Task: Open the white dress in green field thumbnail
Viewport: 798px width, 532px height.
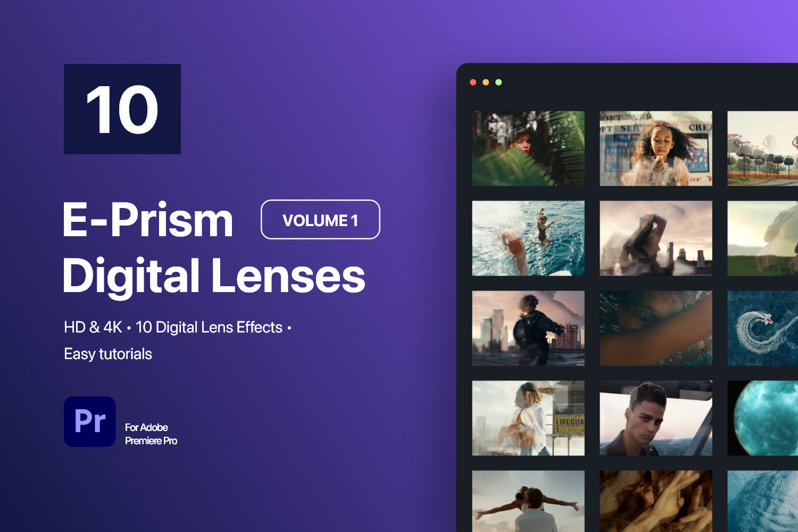Action: point(763,238)
